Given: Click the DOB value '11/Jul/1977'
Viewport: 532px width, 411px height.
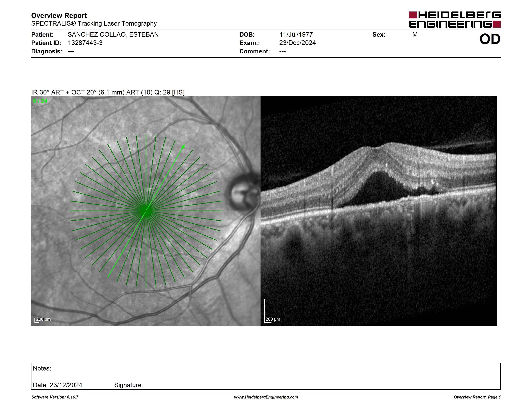Looking at the screenshot, I should 296,35.
